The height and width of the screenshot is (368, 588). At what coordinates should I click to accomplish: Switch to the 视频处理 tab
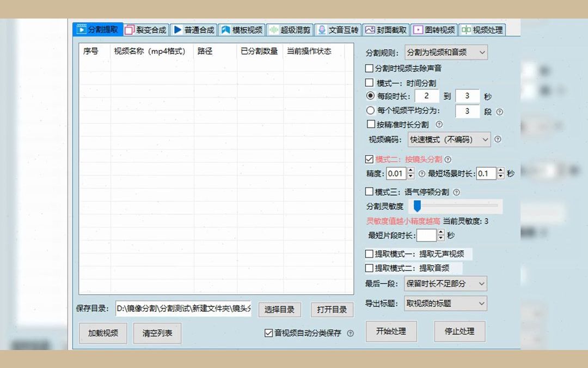(483, 30)
